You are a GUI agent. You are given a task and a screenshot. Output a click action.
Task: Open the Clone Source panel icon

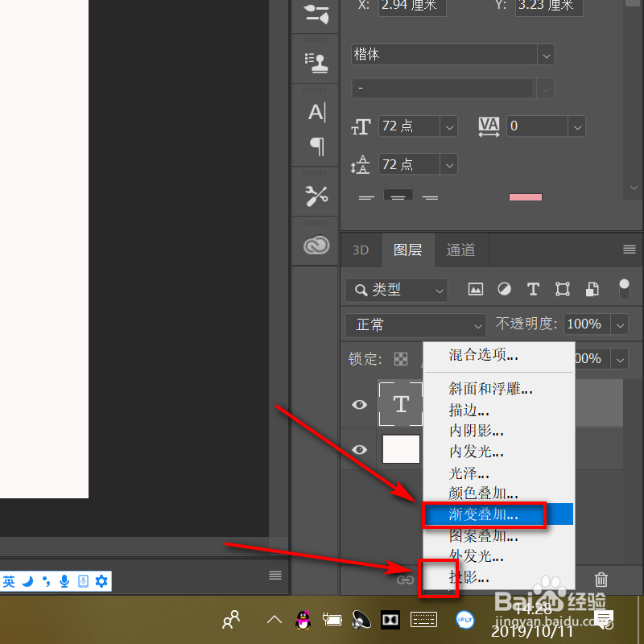point(316,64)
